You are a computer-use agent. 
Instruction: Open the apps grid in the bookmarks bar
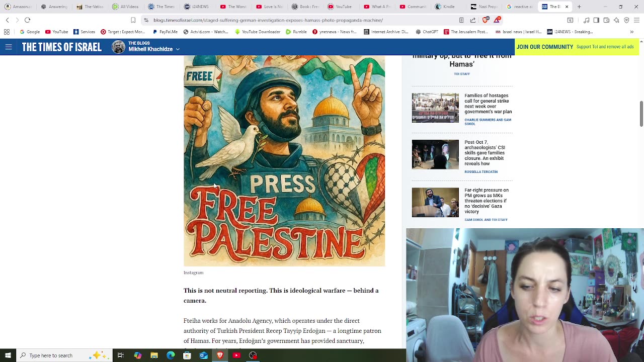pos(7,32)
